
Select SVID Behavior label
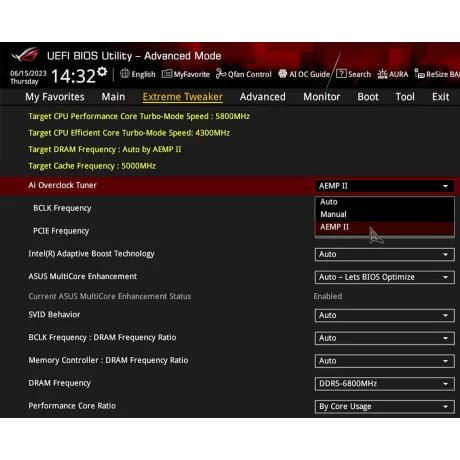(x=54, y=315)
